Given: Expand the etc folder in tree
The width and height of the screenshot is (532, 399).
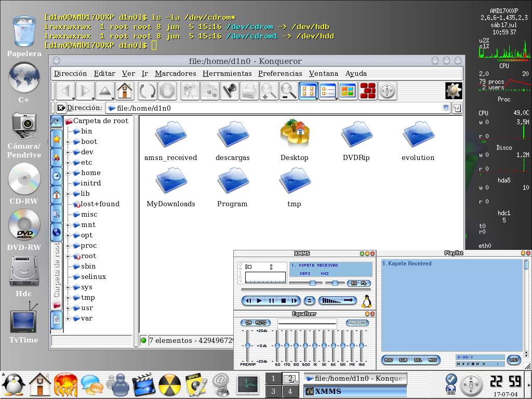Looking at the screenshot, I should pyautogui.click(x=68, y=163).
